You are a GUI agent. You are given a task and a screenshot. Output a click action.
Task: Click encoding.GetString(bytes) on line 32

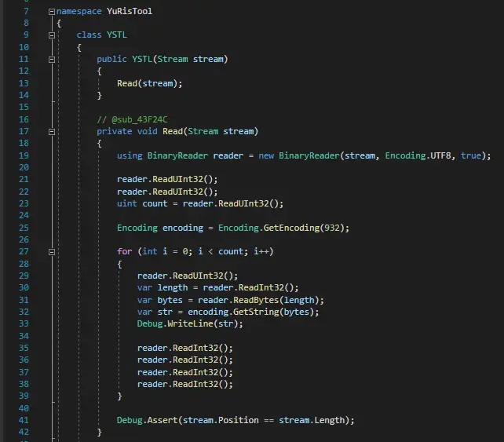coord(250,312)
